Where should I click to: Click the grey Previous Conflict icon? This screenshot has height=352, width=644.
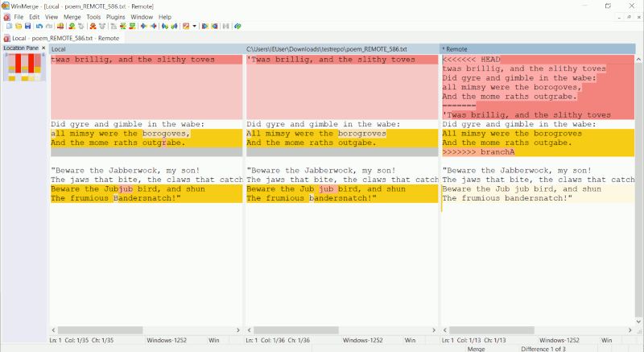102,26
